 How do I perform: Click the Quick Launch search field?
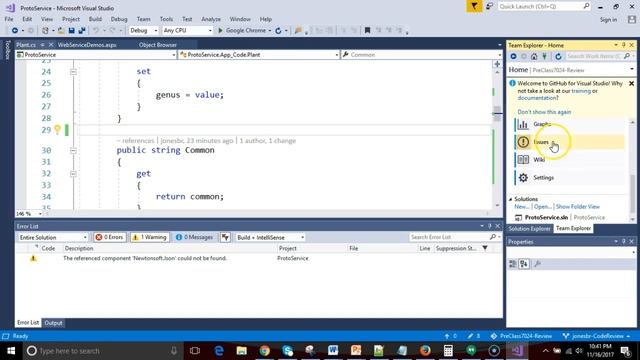(x=543, y=7)
